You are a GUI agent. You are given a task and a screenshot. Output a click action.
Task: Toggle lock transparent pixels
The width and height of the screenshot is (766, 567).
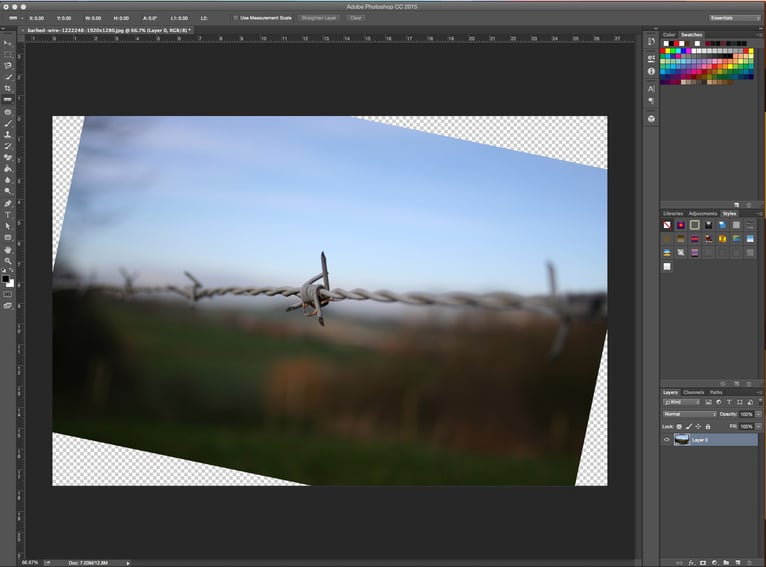pyautogui.click(x=679, y=426)
